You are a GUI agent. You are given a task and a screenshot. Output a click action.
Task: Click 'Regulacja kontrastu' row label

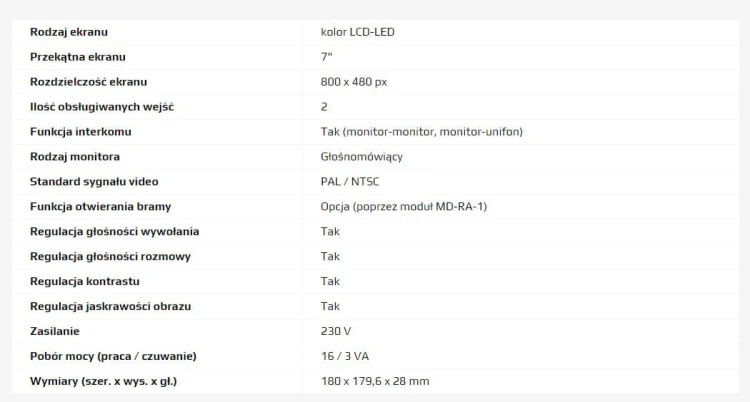tap(85, 281)
